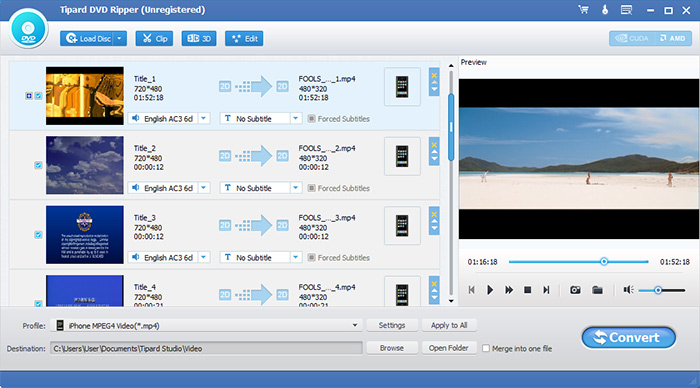Click Apply to All button

tap(449, 325)
